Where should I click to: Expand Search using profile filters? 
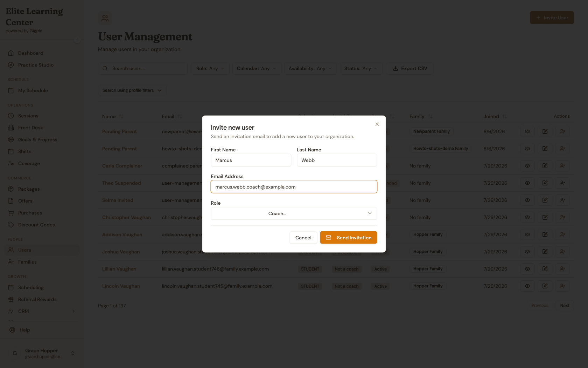coord(132,90)
